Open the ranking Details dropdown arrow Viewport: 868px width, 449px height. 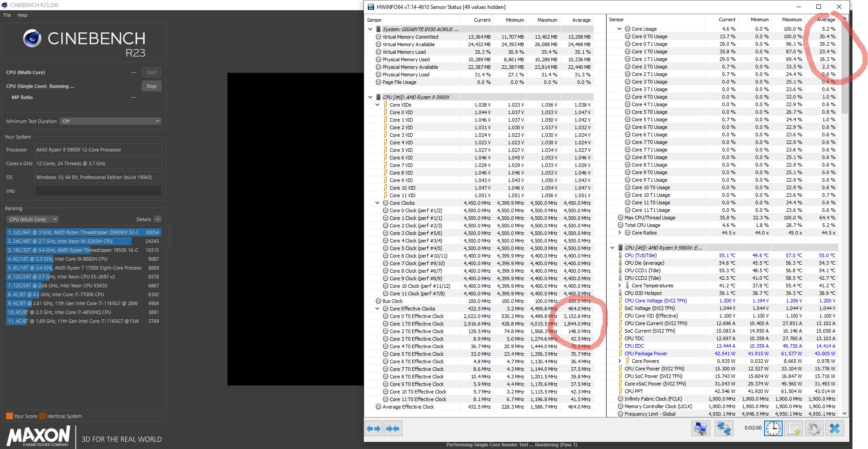tap(158, 219)
